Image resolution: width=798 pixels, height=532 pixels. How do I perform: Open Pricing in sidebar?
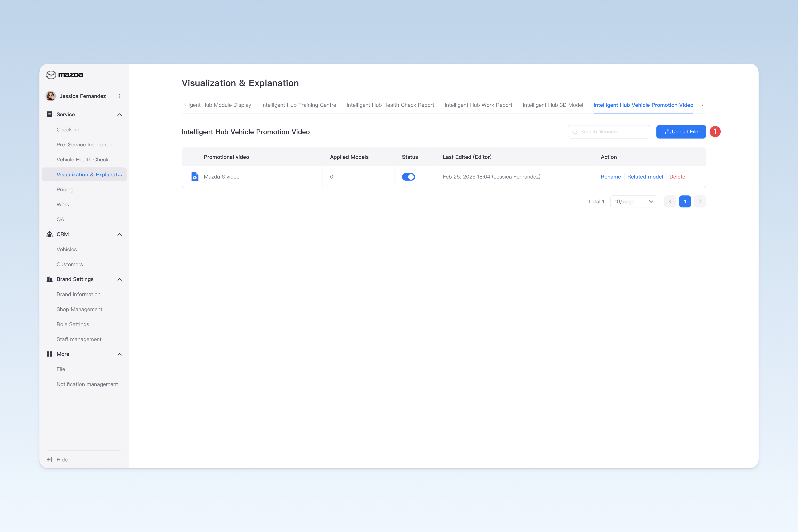coord(65,190)
